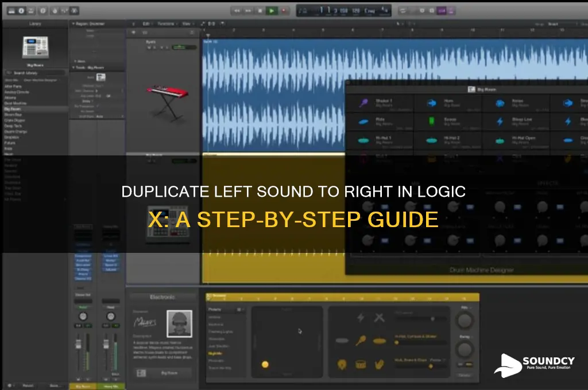Click the Rewind transport button

[237, 11]
